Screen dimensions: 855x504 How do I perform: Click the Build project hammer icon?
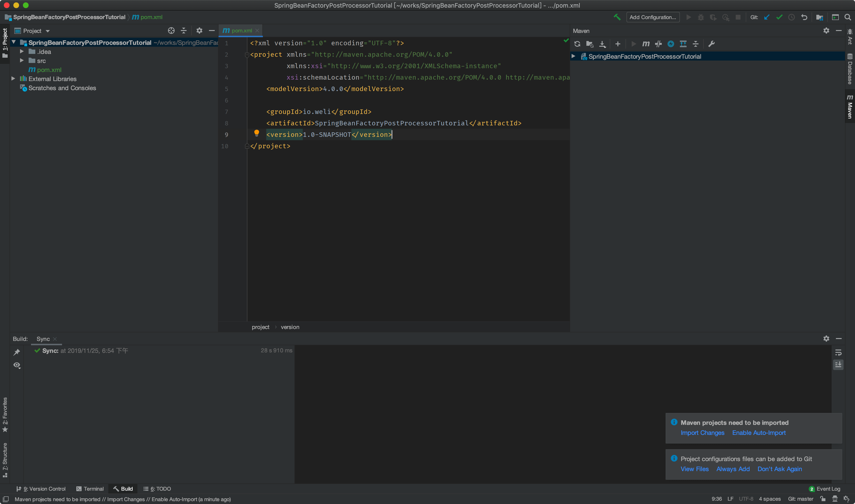[x=617, y=17]
